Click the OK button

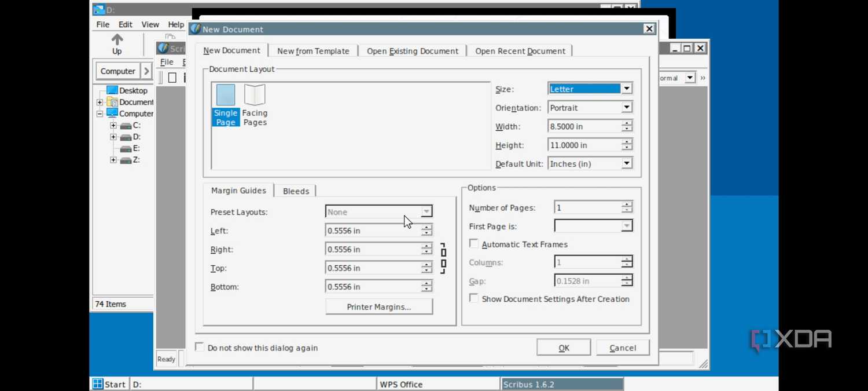[x=564, y=348]
